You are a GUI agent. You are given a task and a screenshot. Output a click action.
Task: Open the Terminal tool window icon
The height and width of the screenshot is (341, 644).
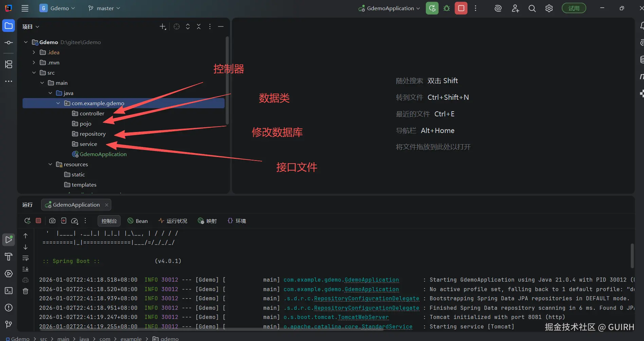click(8, 290)
